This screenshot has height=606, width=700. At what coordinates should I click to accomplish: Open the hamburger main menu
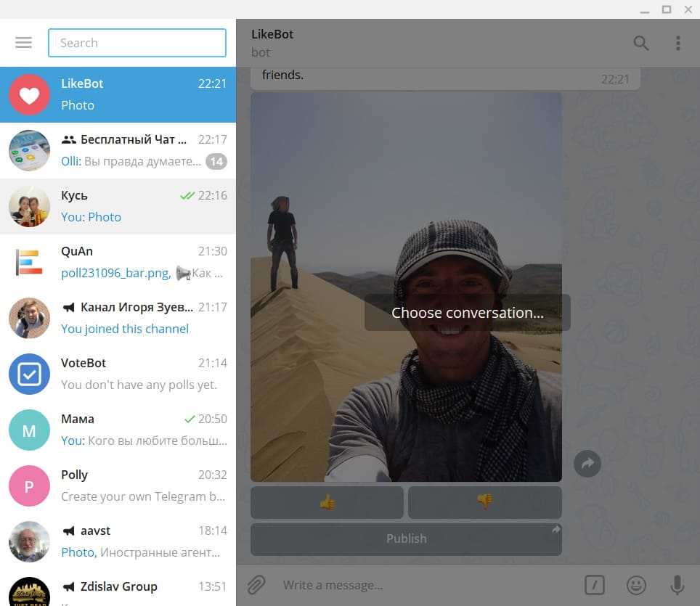23,43
